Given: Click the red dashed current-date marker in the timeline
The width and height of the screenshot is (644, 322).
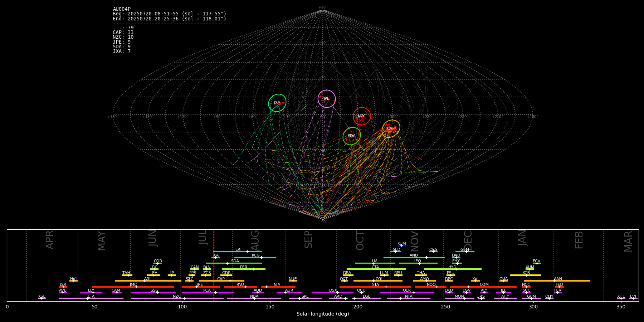Looking at the screenshot, I should [x=214, y=265].
